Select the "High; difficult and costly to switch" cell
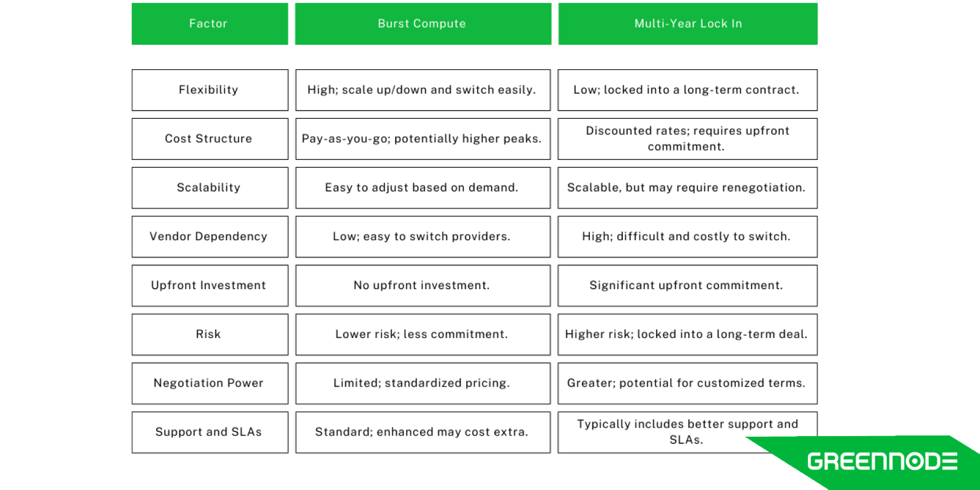 (687, 237)
